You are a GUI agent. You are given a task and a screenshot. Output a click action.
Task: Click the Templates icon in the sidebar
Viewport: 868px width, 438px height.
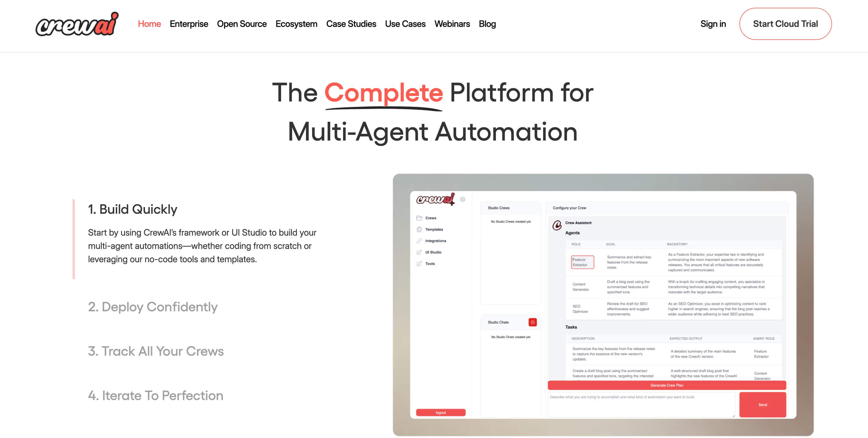419,230
